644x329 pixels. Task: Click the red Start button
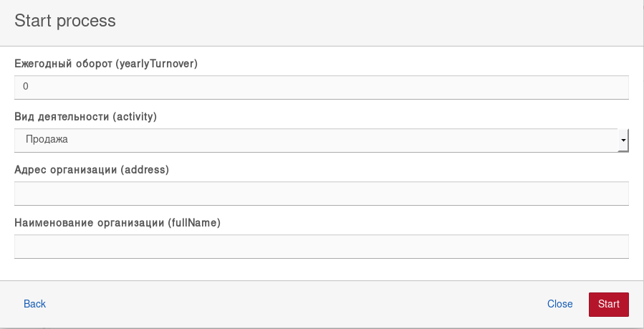click(608, 304)
